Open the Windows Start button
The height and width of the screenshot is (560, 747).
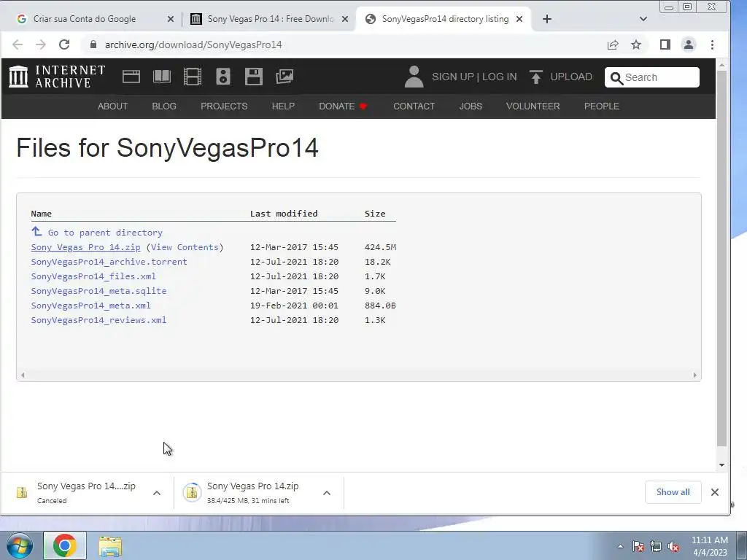(x=20, y=545)
